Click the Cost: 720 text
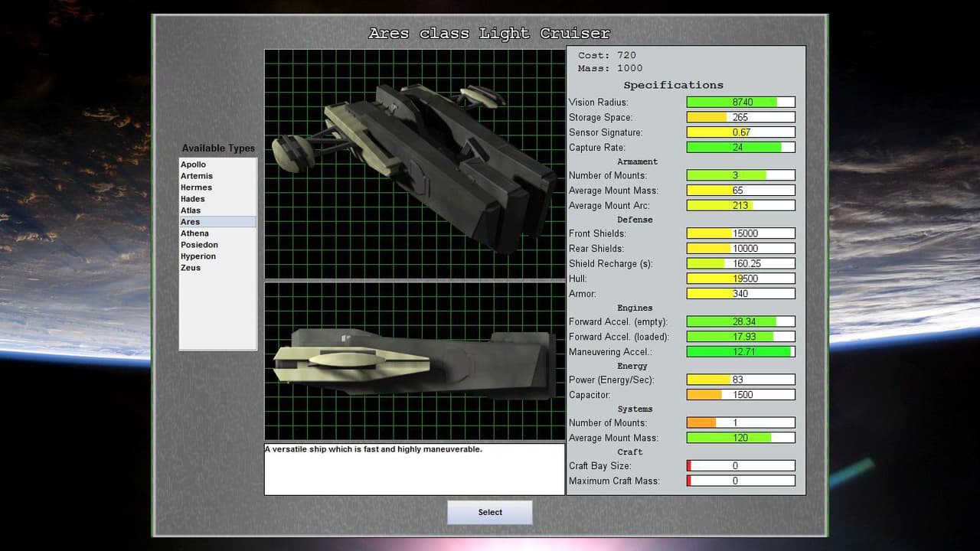This screenshot has height=551, width=980. [607, 55]
